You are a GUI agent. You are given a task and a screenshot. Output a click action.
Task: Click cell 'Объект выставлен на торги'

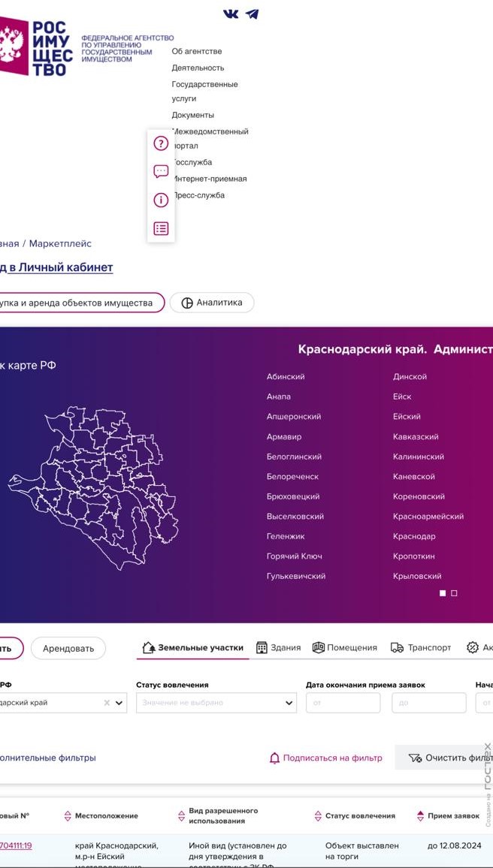[361, 851]
